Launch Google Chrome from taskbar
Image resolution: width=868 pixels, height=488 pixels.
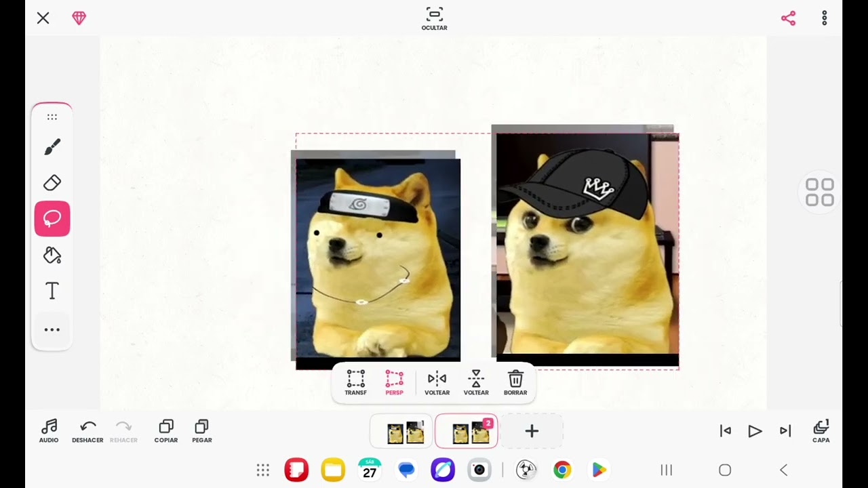coord(562,470)
